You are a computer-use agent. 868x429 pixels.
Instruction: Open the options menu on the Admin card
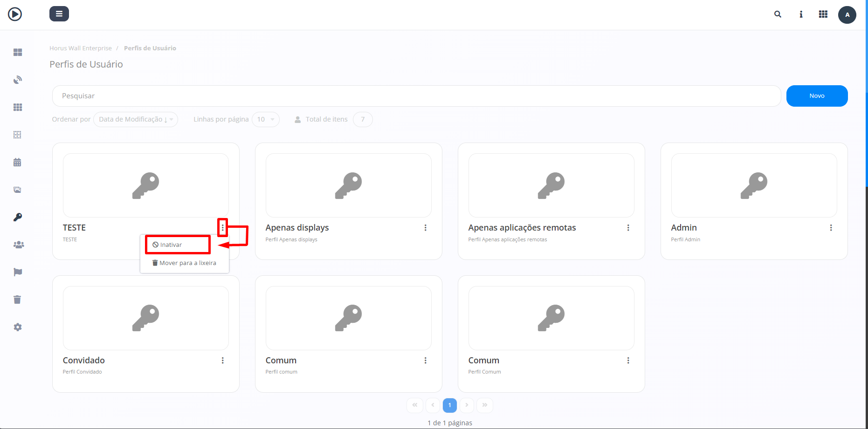tap(831, 228)
